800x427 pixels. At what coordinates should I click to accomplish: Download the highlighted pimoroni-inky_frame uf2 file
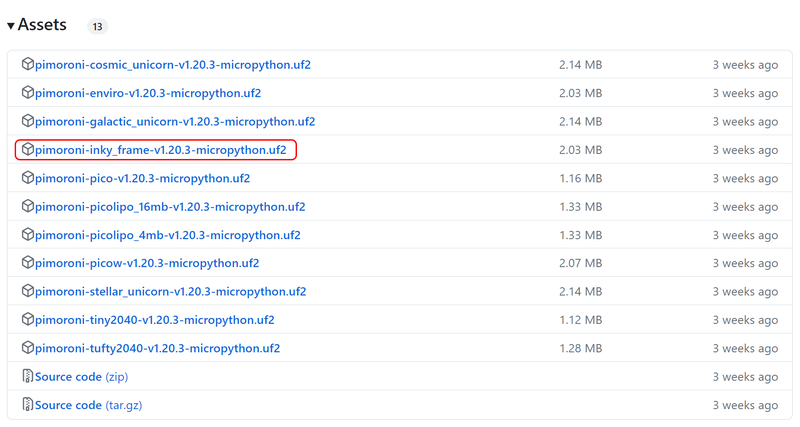pos(160,150)
